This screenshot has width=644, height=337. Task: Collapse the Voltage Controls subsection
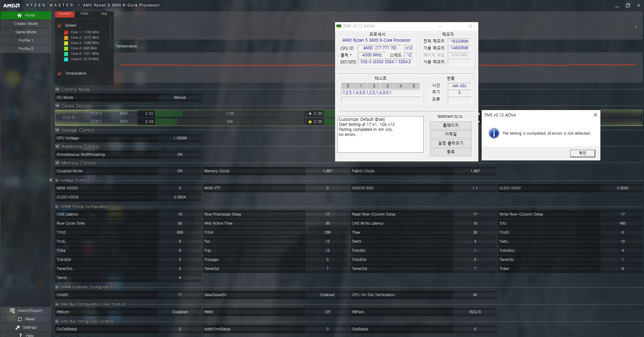click(x=57, y=180)
